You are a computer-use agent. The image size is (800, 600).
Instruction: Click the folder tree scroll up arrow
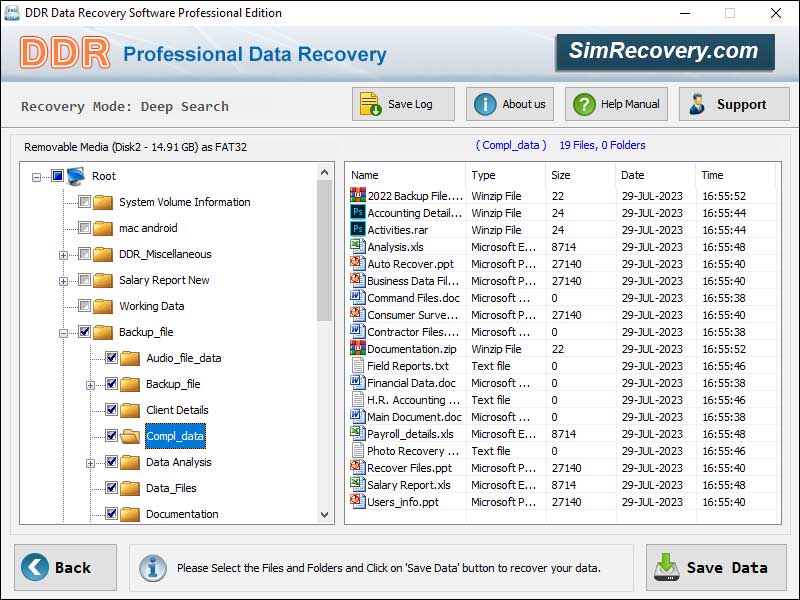point(324,172)
